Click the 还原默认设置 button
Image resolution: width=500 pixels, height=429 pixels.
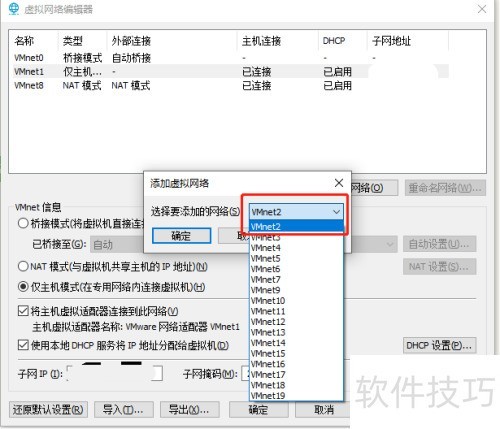coord(48,410)
